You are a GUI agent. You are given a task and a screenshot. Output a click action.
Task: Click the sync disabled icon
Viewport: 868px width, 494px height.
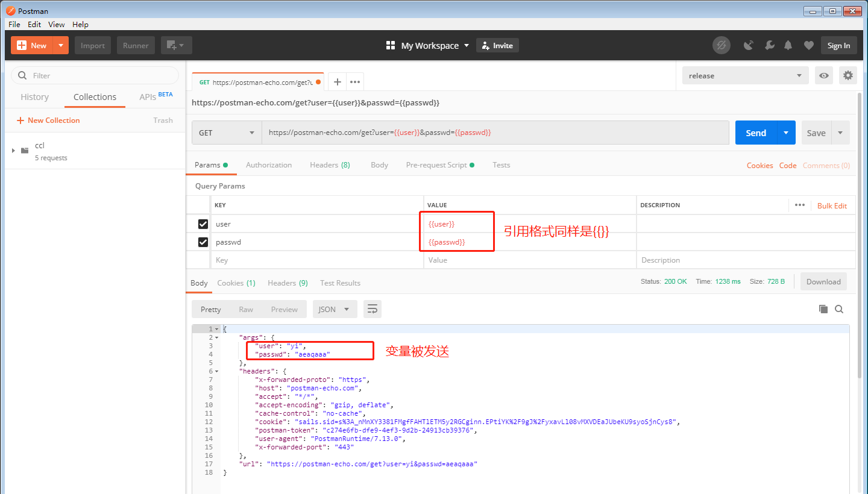(721, 45)
